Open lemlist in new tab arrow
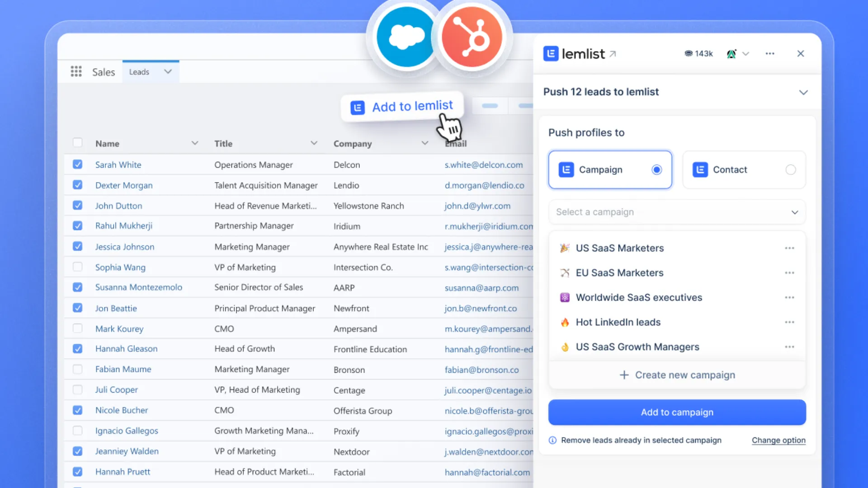The height and width of the screenshot is (488, 868). tap(613, 54)
